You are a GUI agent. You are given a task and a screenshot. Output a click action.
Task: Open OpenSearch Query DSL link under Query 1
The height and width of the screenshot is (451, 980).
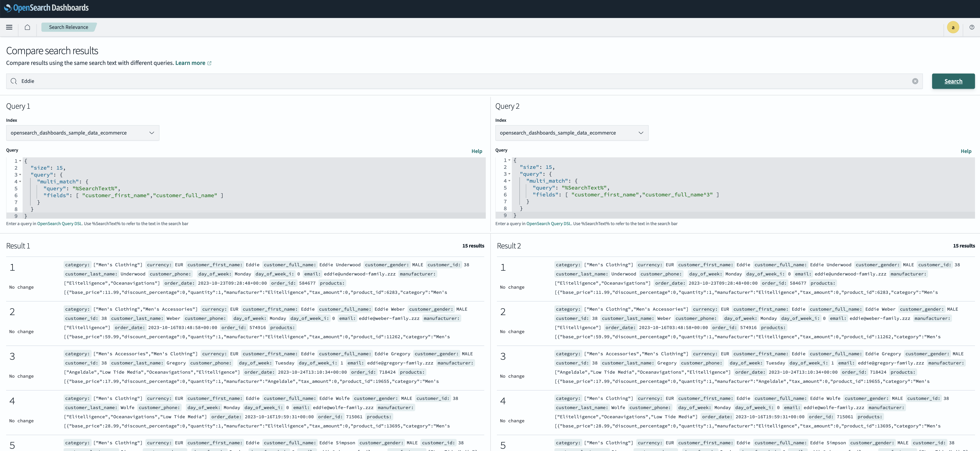59,224
